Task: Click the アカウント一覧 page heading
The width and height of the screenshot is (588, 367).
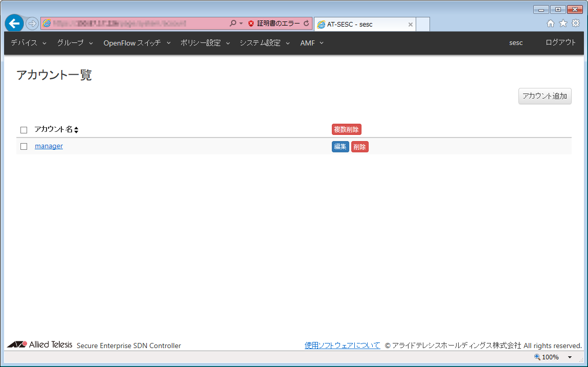Action: [x=54, y=75]
